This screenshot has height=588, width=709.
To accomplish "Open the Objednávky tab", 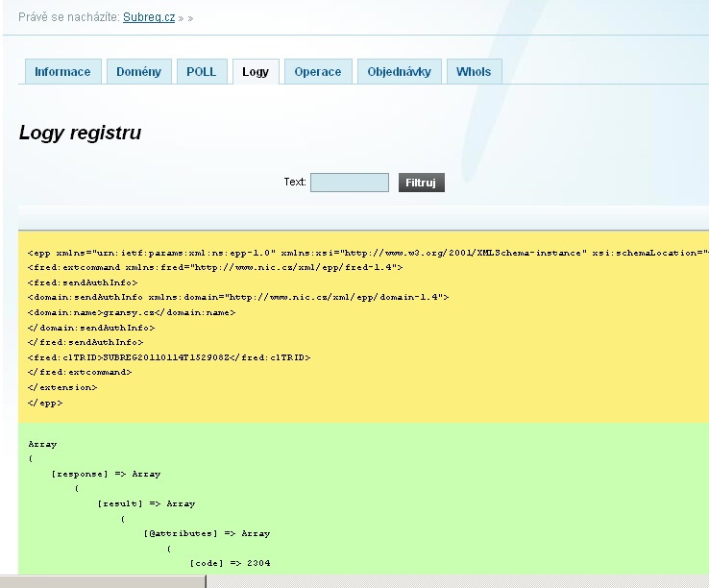I will pyautogui.click(x=400, y=72).
